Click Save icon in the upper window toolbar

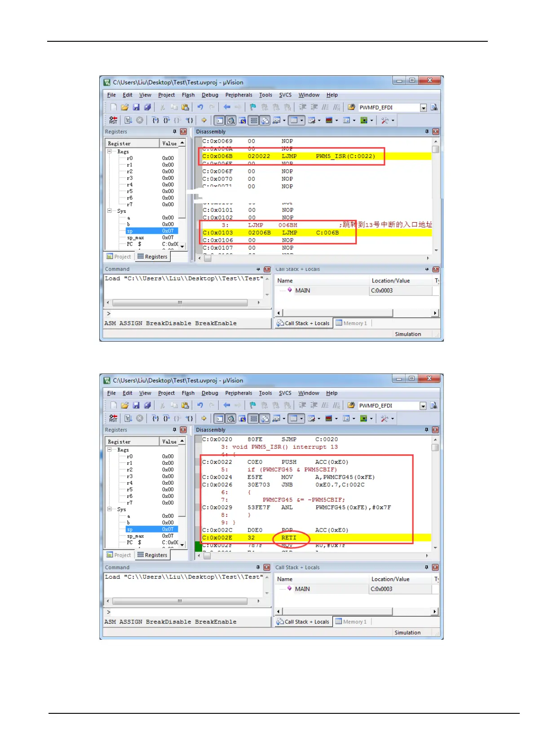pos(136,107)
